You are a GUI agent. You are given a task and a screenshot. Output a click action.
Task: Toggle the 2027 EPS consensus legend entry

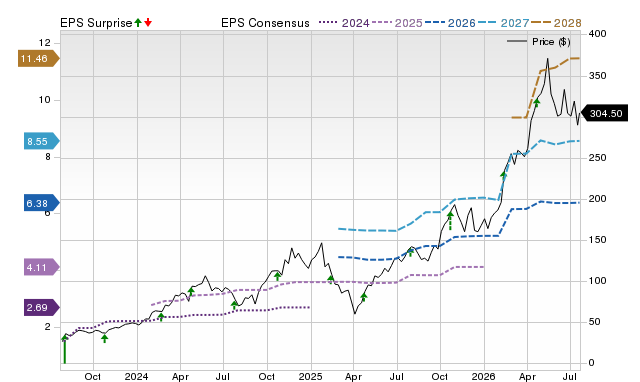tap(503, 23)
